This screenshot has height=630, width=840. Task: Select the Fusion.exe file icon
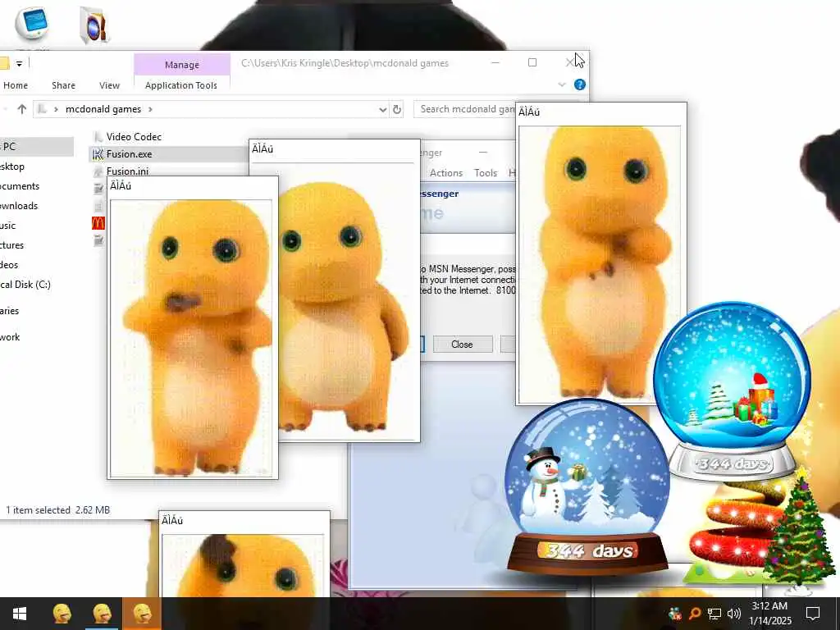click(98, 154)
